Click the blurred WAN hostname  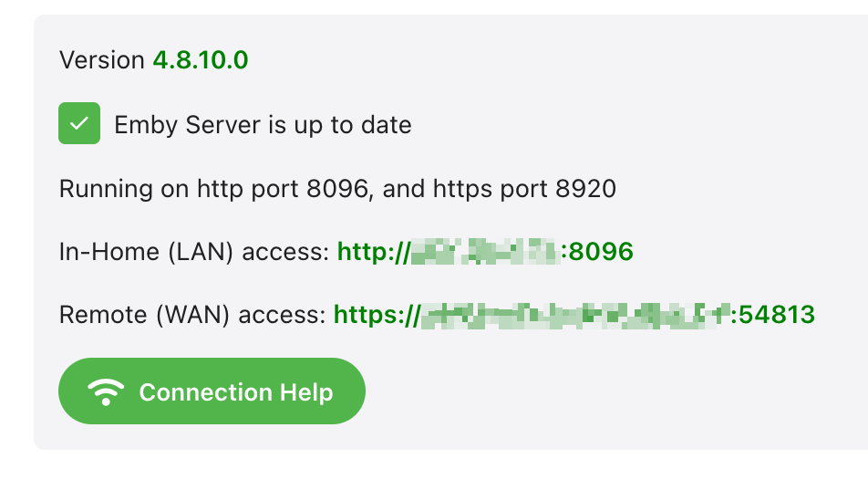click(x=576, y=315)
